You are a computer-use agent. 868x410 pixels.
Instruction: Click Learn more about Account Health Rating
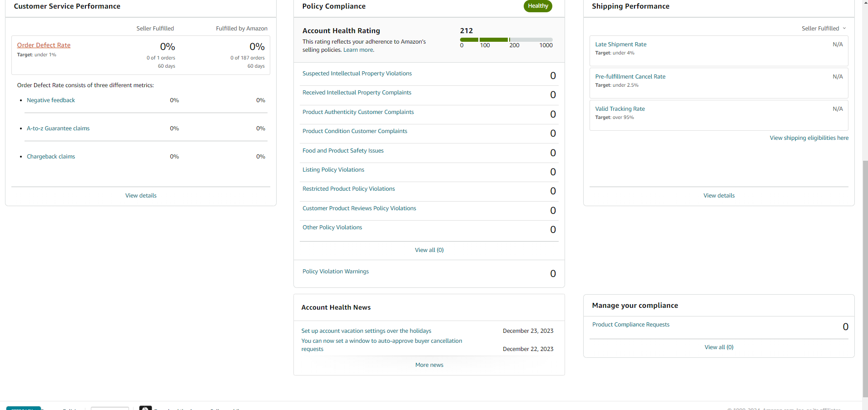[x=358, y=50]
